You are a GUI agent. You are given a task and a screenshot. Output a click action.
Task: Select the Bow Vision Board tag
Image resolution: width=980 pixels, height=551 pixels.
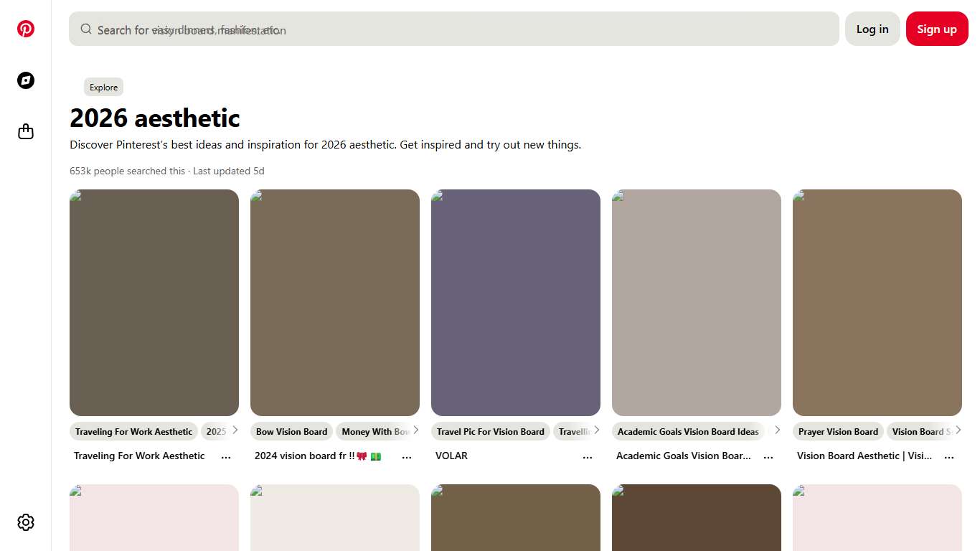click(x=291, y=432)
